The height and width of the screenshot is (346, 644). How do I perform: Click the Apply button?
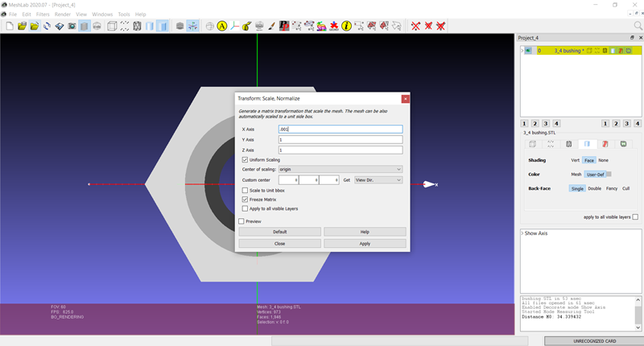(365, 243)
